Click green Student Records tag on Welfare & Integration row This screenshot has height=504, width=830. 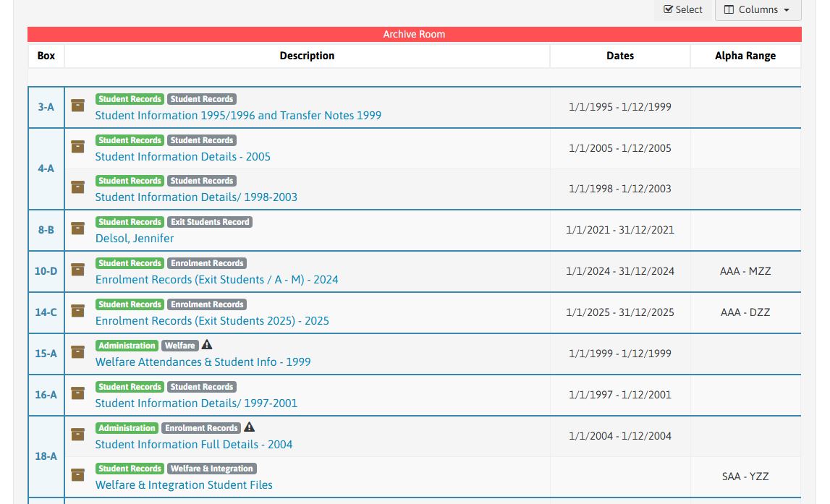click(x=130, y=469)
